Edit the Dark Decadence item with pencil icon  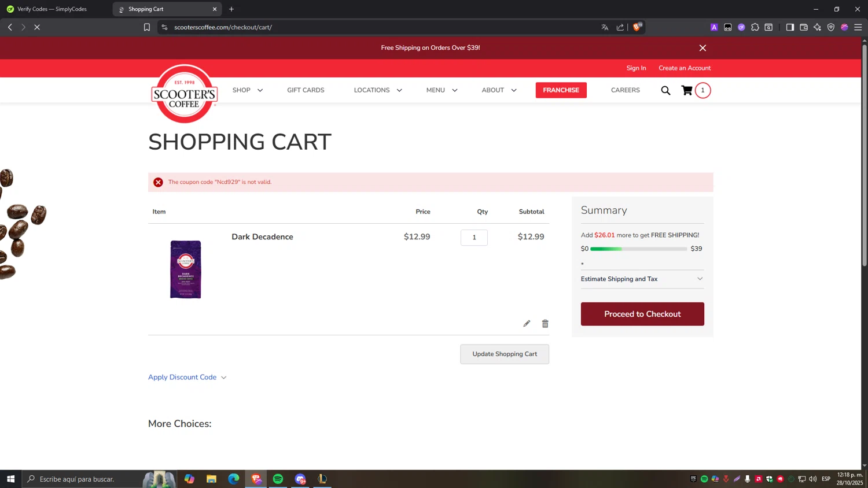[x=527, y=323]
